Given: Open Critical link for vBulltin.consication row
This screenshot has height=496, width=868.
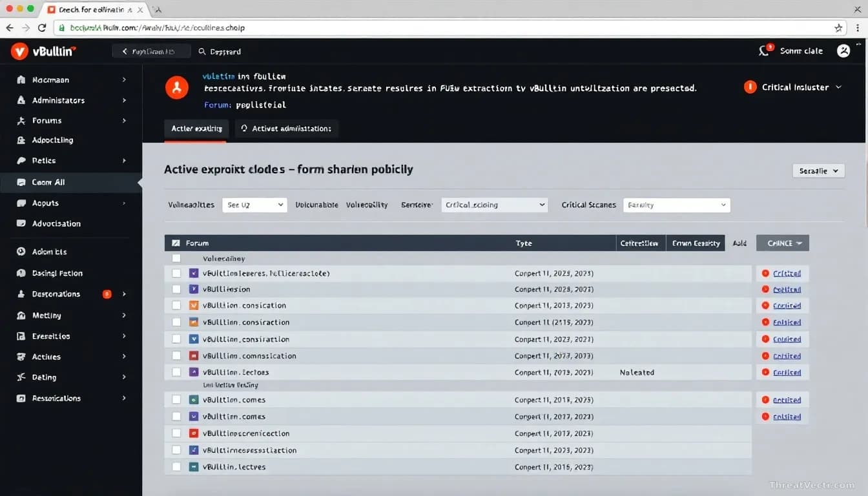Looking at the screenshot, I should tap(787, 305).
